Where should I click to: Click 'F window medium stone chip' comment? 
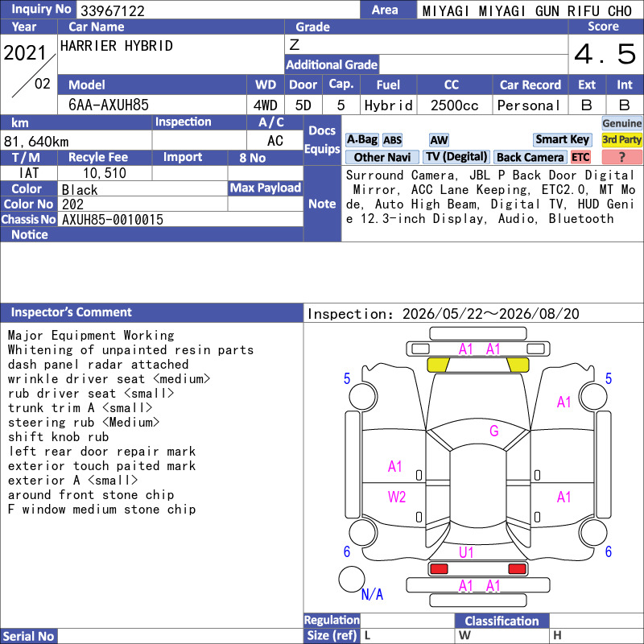(x=102, y=510)
